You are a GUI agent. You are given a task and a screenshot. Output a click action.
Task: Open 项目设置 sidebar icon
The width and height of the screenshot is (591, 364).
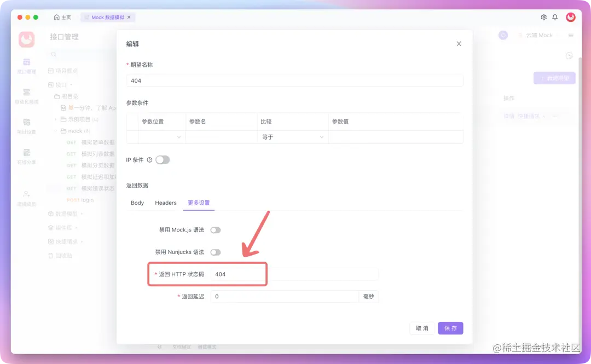[26, 126]
